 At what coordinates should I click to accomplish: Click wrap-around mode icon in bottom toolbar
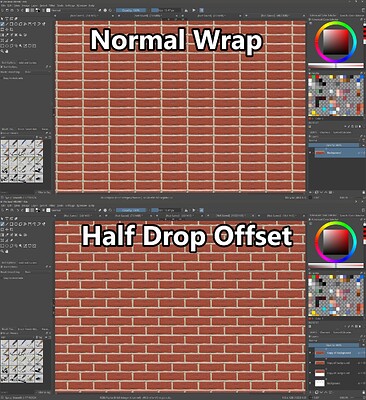tap(201, 210)
